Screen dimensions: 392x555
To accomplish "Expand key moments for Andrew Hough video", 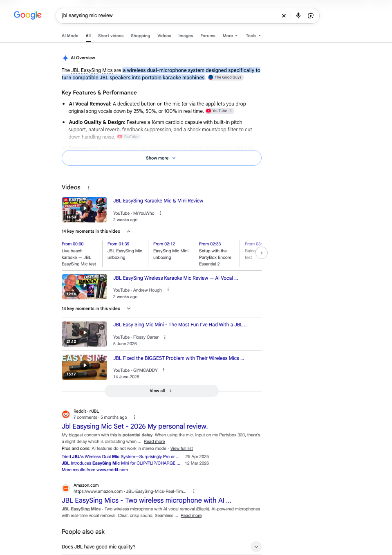I will pyautogui.click(x=129, y=309).
